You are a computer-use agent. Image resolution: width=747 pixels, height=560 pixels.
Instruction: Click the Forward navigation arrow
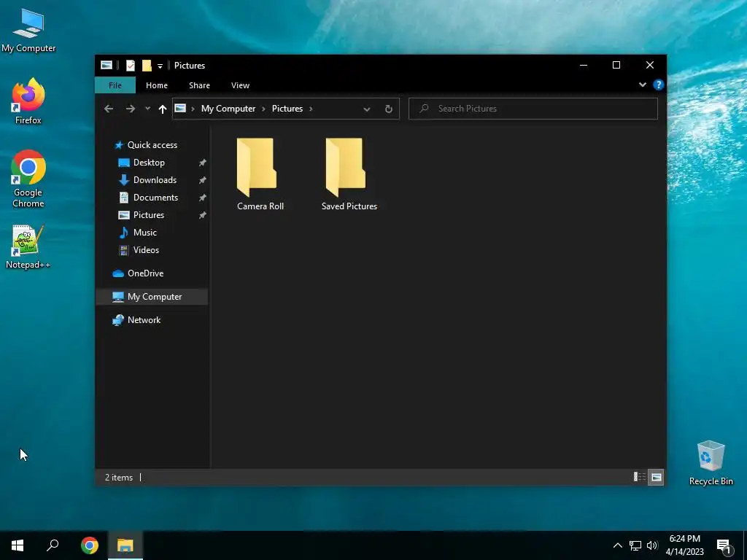[130, 109]
